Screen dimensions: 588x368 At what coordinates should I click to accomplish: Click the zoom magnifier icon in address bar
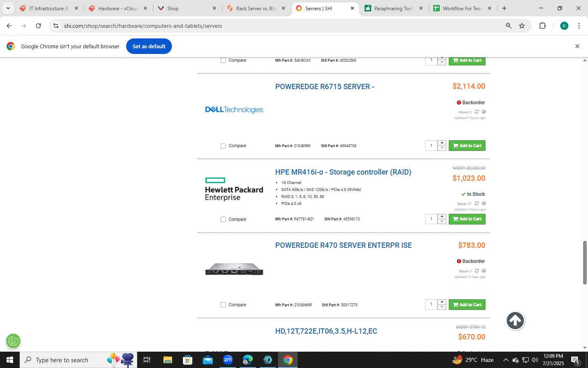coord(508,26)
